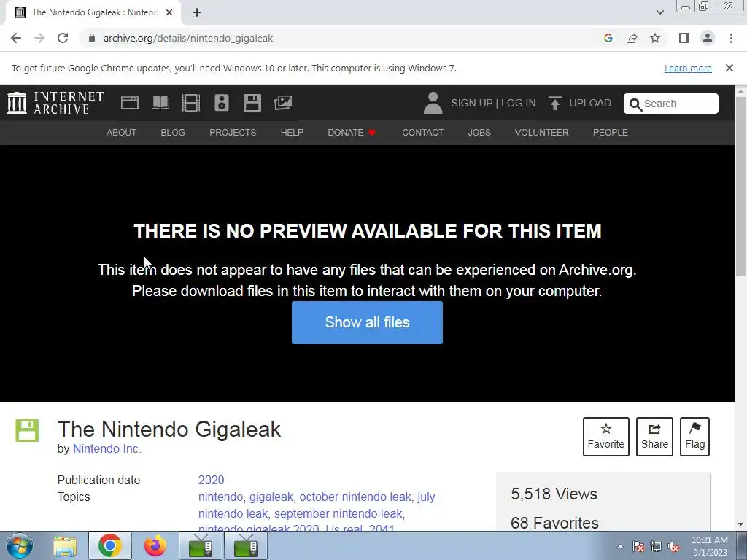The width and height of the screenshot is (747, 560).
Task: Click the magnifier icon in Archive search
Action: point(635,104)
